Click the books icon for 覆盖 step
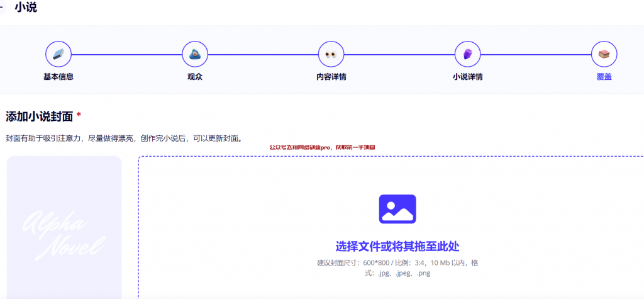Screen dimensions: 644x299 (604, 54)
